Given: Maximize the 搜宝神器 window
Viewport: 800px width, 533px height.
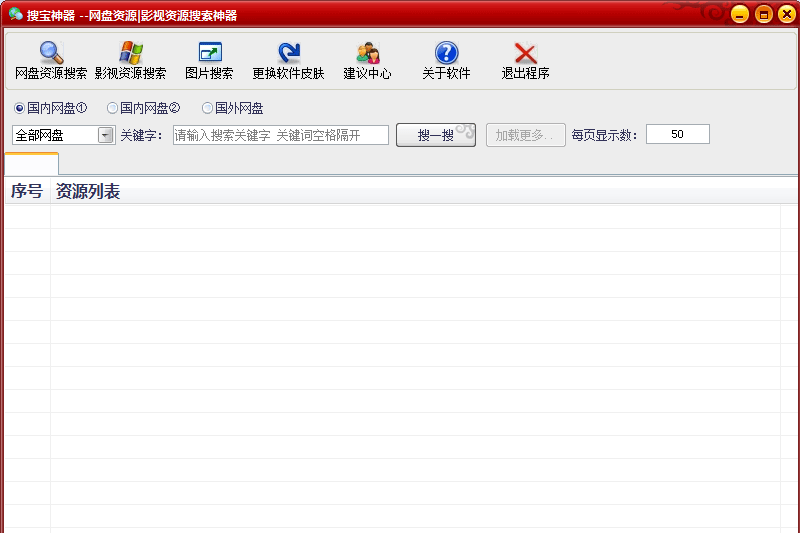Looking at the screenshot, I should click(764, 14).
